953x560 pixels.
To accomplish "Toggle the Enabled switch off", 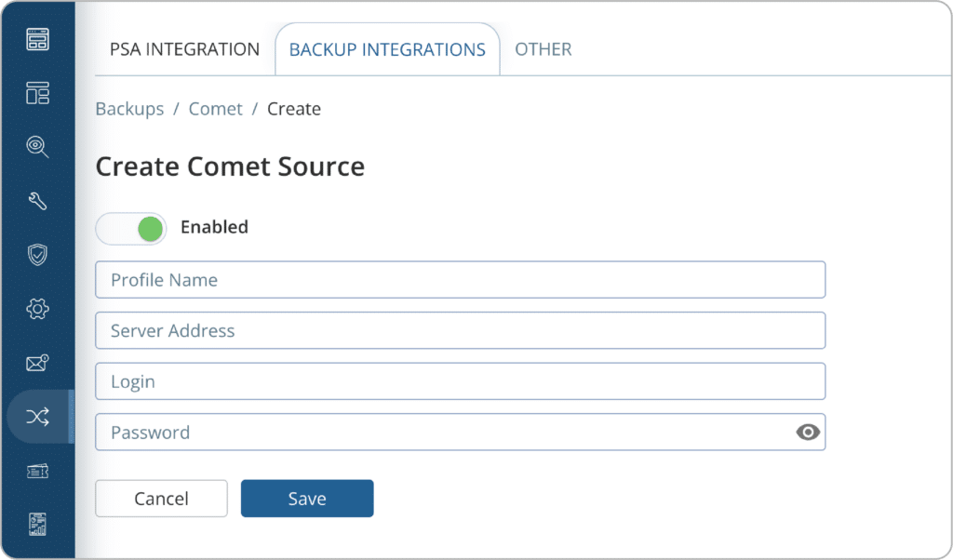I will pos(131,228).
